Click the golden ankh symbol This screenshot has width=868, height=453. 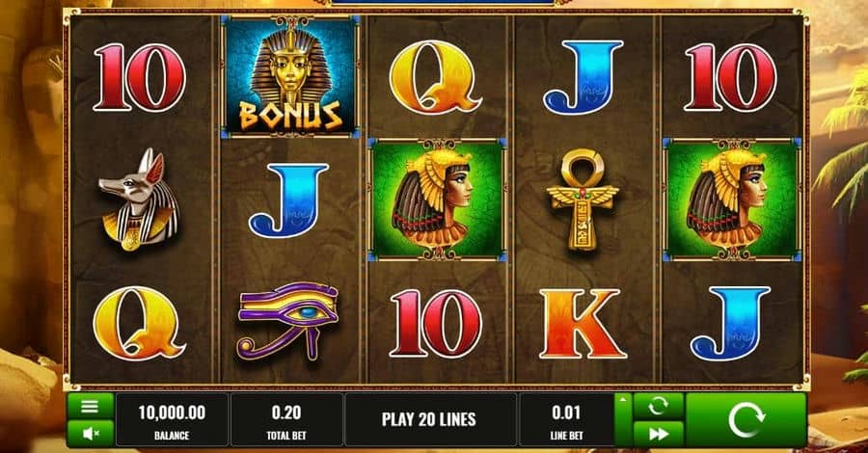(583, 200)
